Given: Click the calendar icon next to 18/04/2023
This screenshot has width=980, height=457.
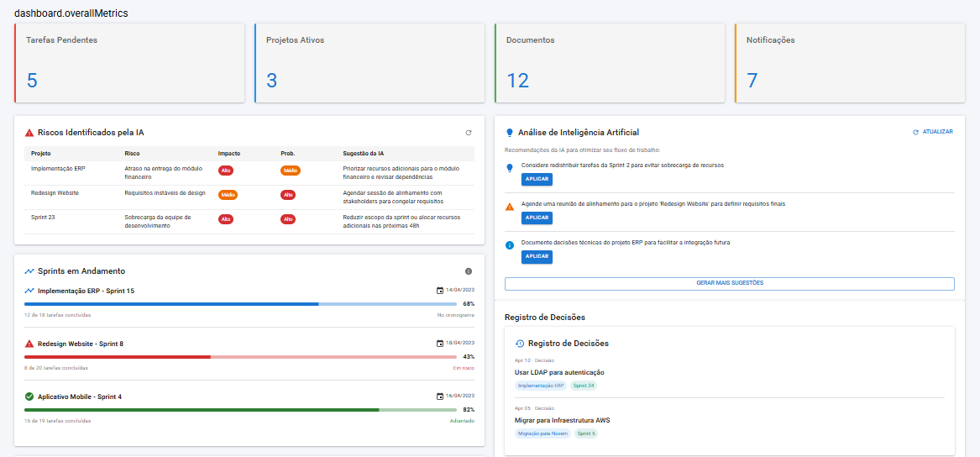Looking at the screenshot, I should (440, 344).
